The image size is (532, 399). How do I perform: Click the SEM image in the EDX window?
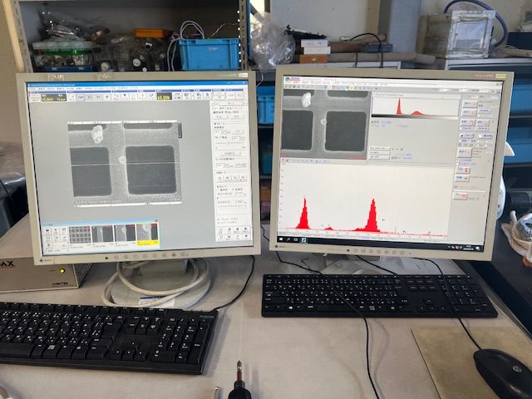tap(325, 124)
